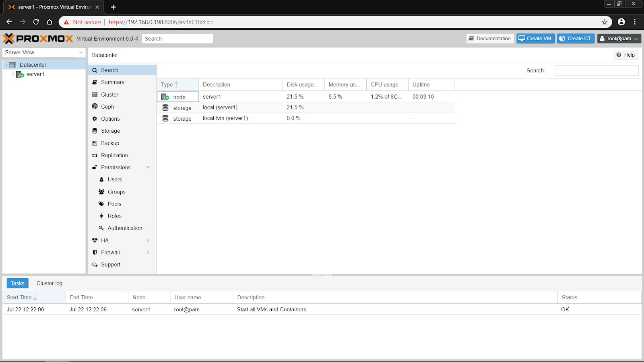The image size is (644, 362).
Task: Expand the Firewall submenu
Action: pyautogui.click(x=148, y=252)
